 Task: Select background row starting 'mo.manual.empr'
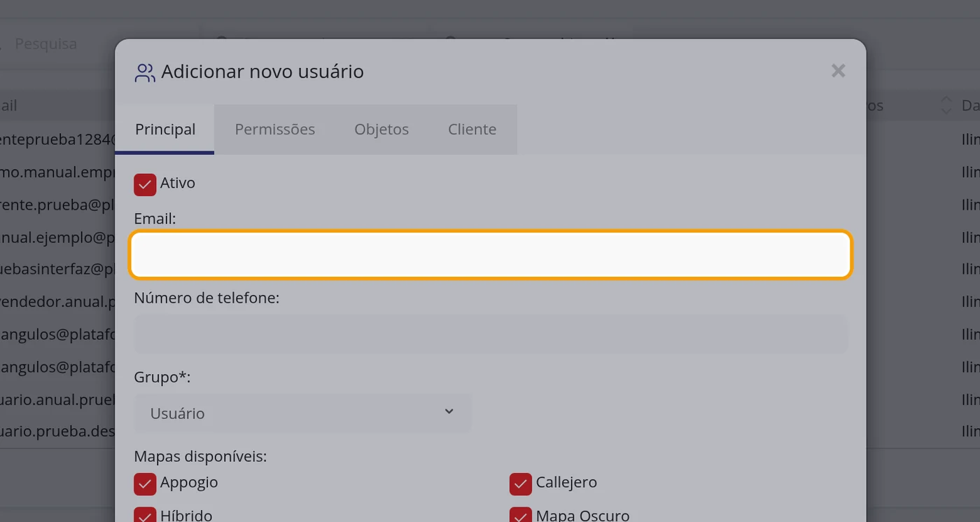coord(57,172)
